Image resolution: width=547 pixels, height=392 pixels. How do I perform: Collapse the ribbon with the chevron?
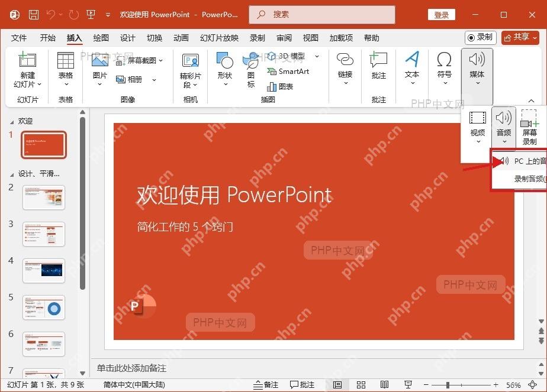click(x=531, y=101)
